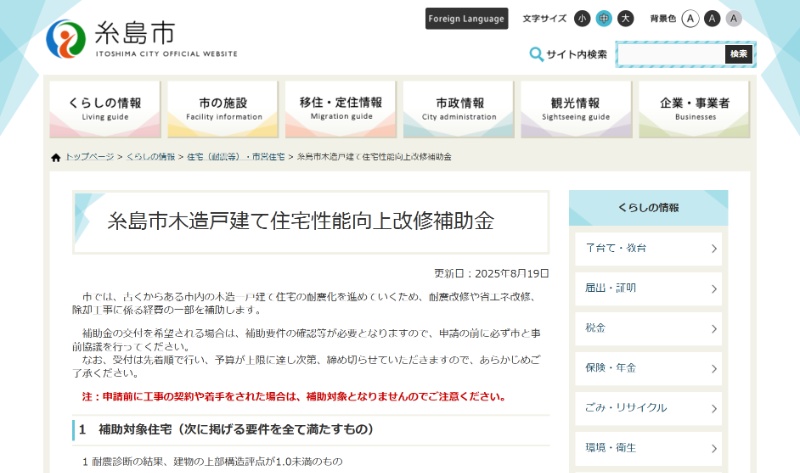Viewport: 800px width, 473px height.
Task: Select gray background color option
Action: [734, 18]
